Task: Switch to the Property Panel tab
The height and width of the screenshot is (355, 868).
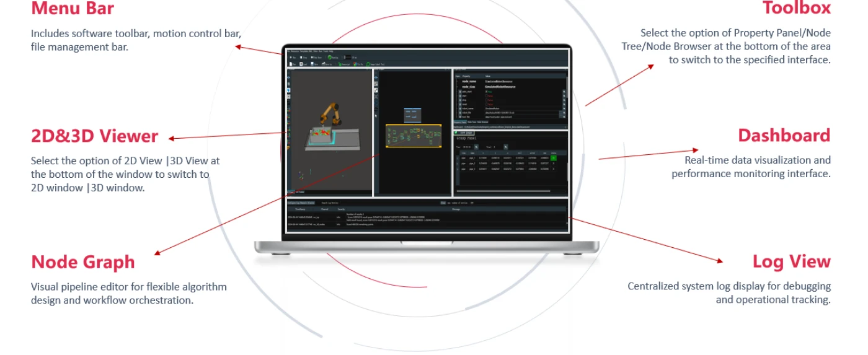Action: [460, 122]
